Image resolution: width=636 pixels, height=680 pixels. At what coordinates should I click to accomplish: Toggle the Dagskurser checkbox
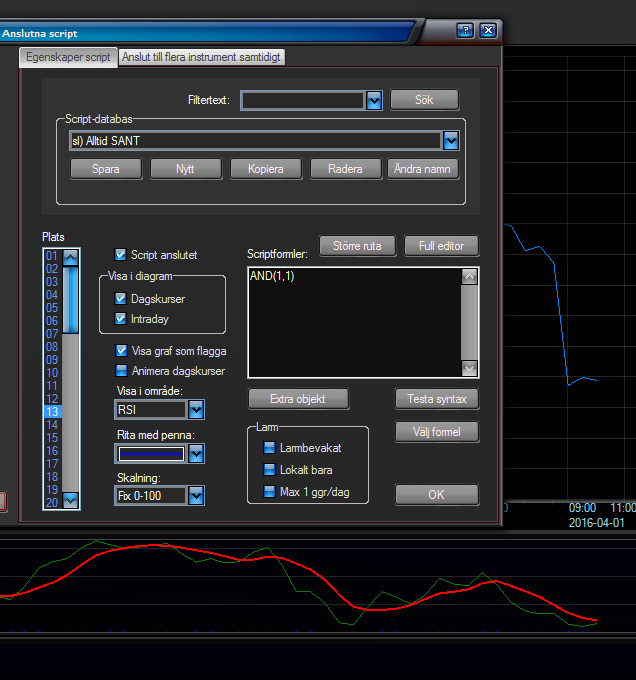click(x=121, y=299)
